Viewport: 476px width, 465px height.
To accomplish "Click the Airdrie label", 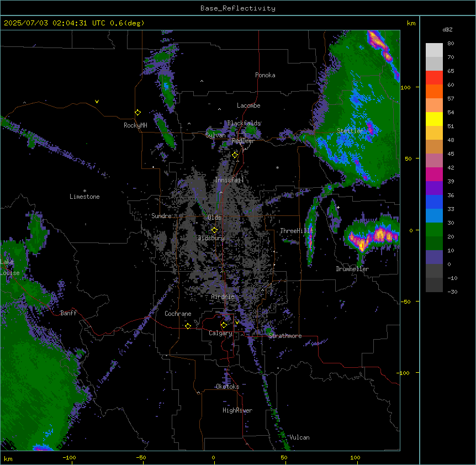I will coord(223,297).
